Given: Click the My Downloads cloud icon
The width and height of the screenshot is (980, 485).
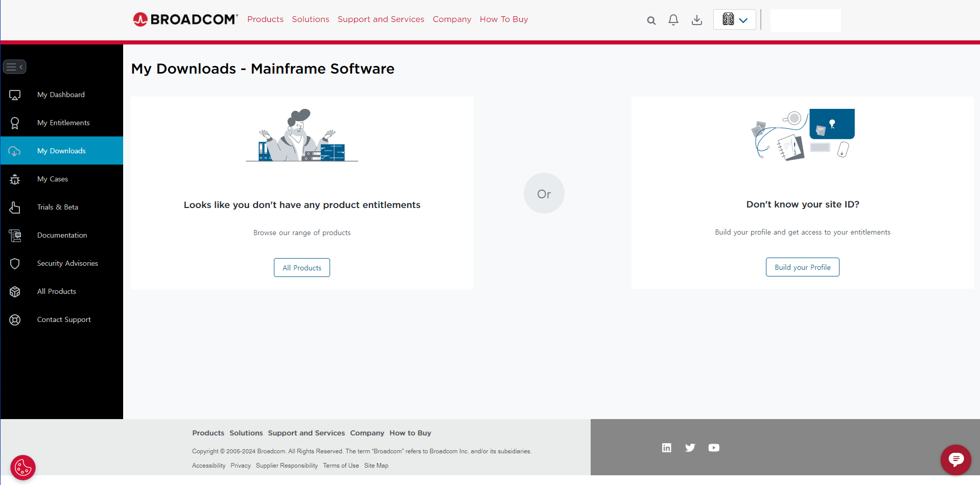Looking at the screenshot, I should (15, 151).
